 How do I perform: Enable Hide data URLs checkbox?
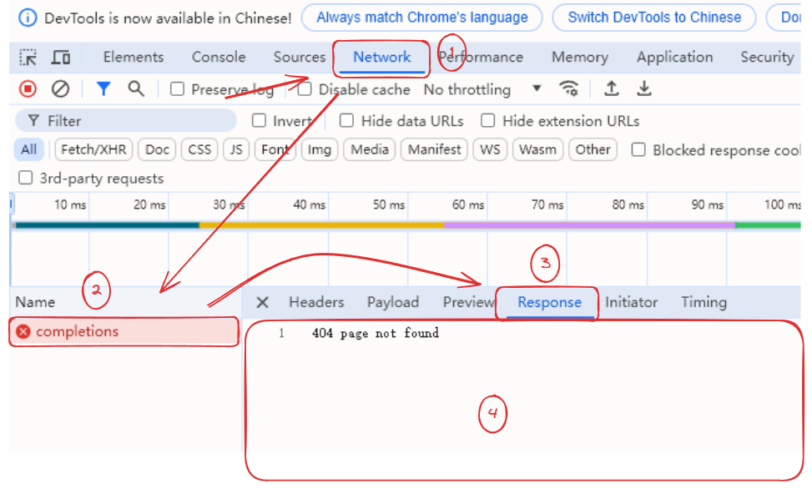[346, 121]
